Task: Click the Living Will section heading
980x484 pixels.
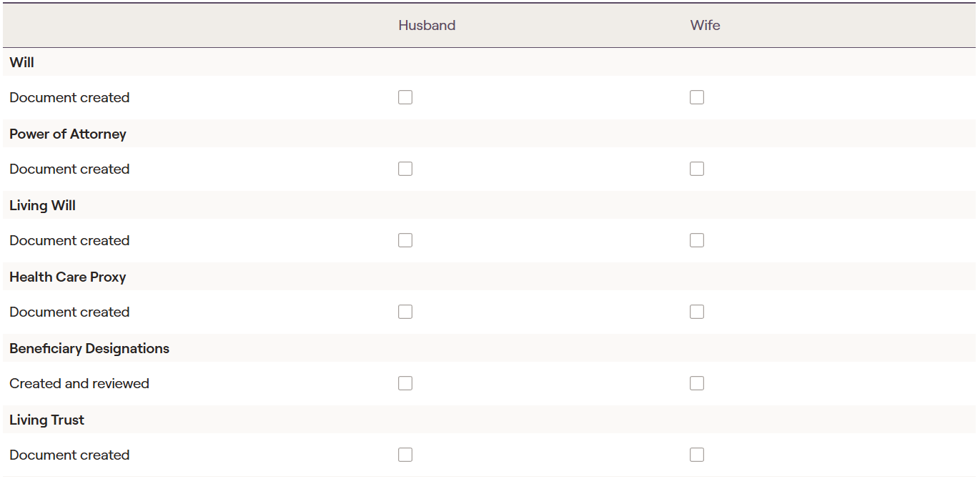Action: pyautogui.click(x=43, y=205)
